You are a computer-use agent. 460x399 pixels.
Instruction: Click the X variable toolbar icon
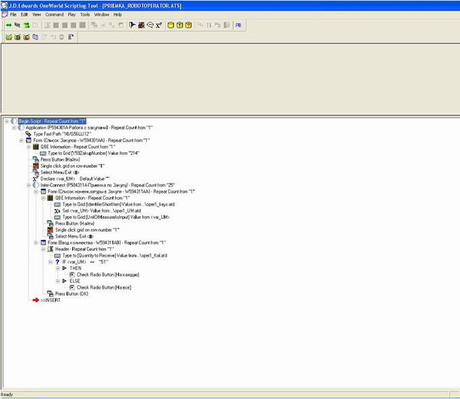159,25
